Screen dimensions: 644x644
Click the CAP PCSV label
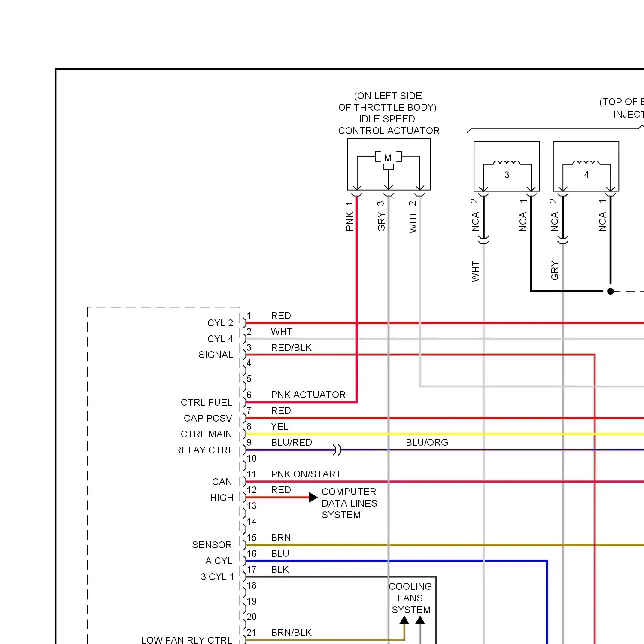click(x=208, y=418)
